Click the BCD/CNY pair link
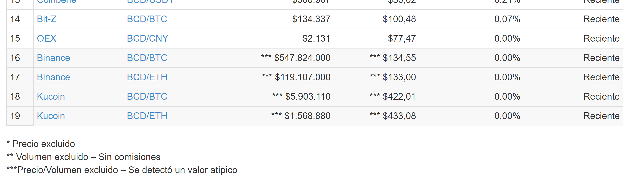Screen dimensions: 644x180 coord(147,39)
